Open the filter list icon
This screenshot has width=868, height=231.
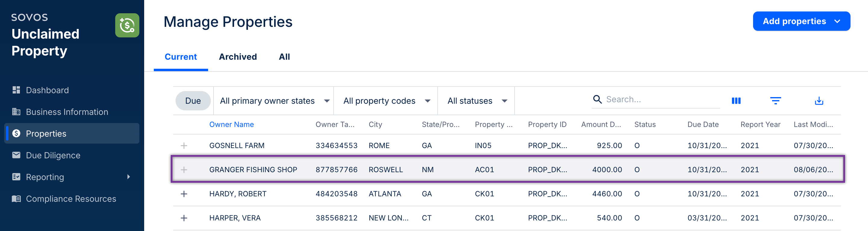(x=775, y=101)
